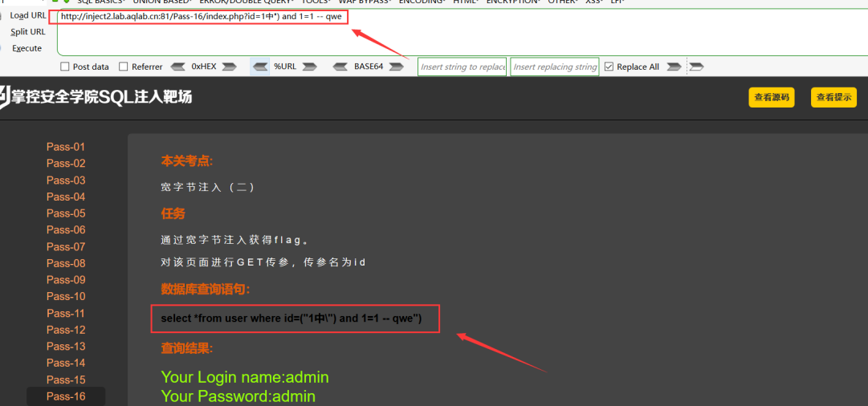The height and width of the screenshot is (406, 868).
Task: Go to Pass-03 in the sidebar
Action: tap(66, 181)
